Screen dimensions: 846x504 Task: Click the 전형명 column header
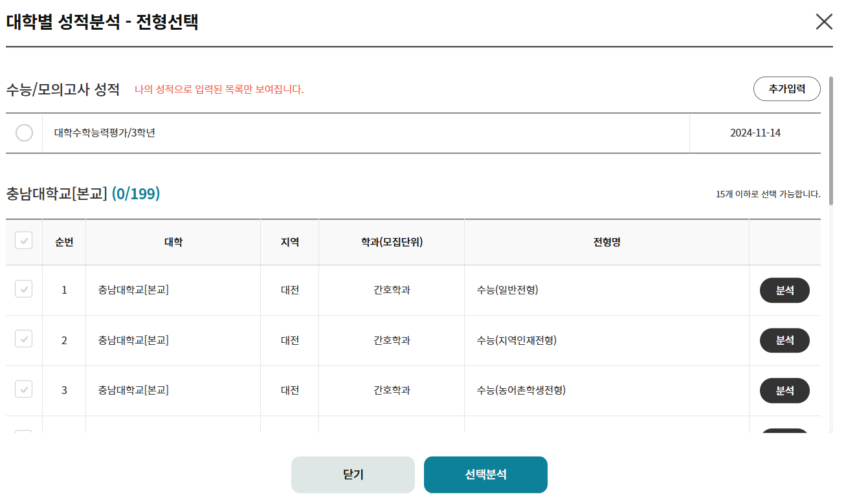[x=606, y=241]
